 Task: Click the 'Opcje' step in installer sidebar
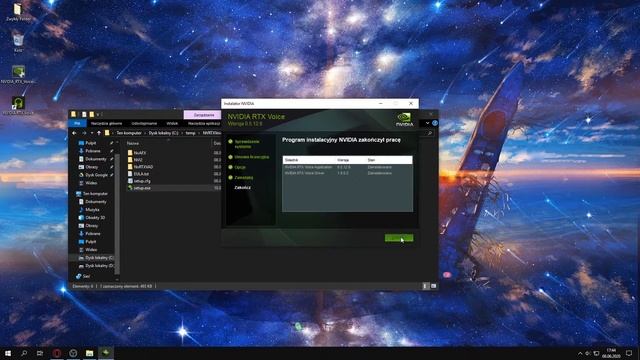click(240, 167)
